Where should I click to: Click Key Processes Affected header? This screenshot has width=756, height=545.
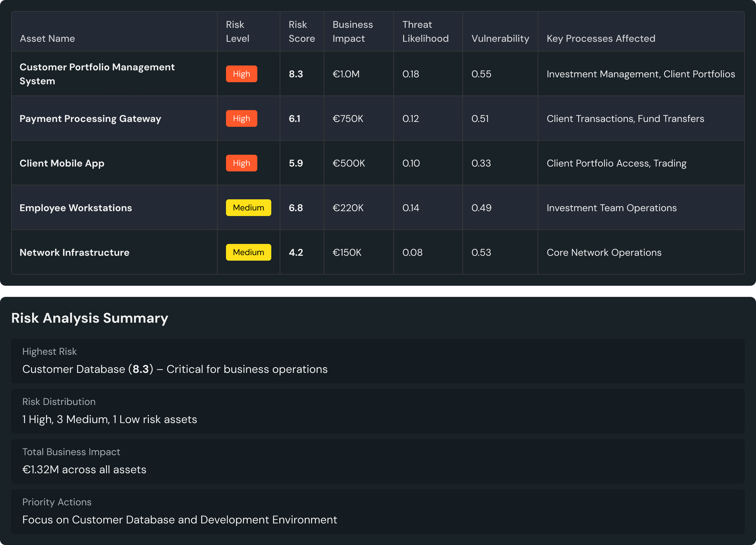coord(601,38)
